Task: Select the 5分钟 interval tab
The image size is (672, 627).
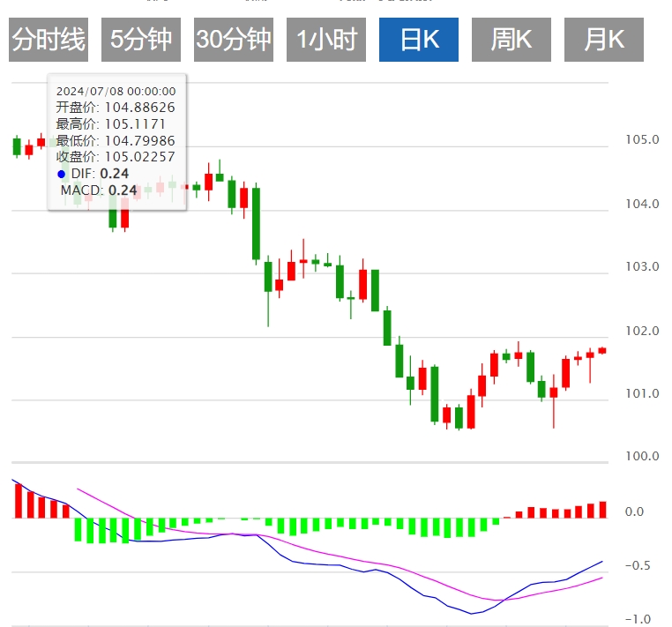Action: 141,40
